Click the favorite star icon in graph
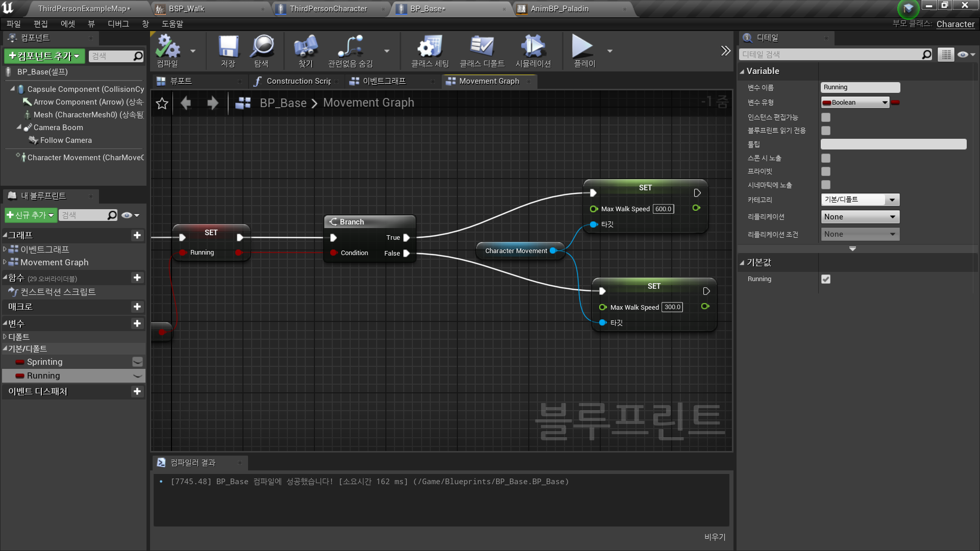Viewport: 980px width, 551px height. click(x=162, y=103)
